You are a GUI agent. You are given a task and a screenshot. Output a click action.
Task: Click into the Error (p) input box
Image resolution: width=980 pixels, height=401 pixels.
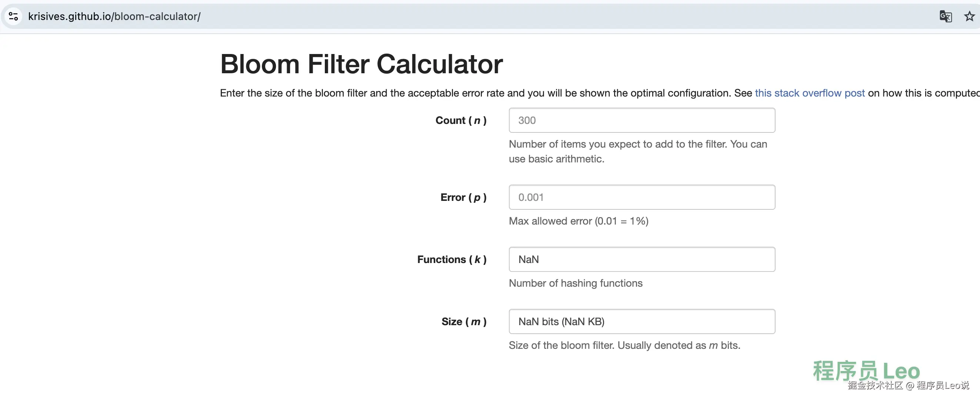tap(641, 197)
